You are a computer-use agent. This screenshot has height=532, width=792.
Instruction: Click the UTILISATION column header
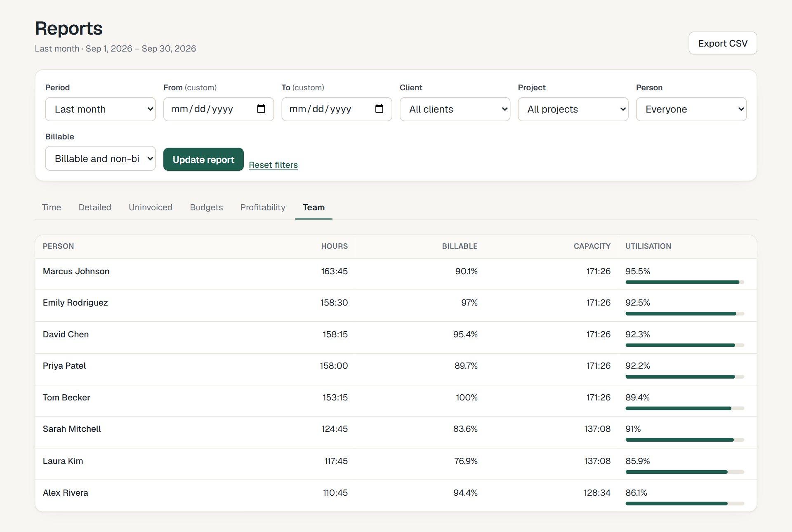tap(648, 246)
